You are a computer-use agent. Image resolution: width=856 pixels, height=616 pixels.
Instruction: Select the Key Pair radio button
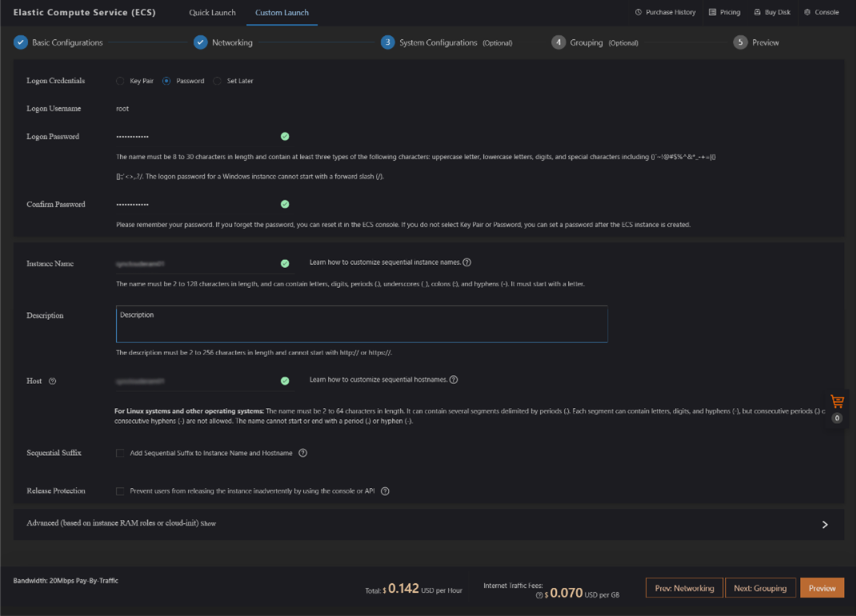(120, 81)
